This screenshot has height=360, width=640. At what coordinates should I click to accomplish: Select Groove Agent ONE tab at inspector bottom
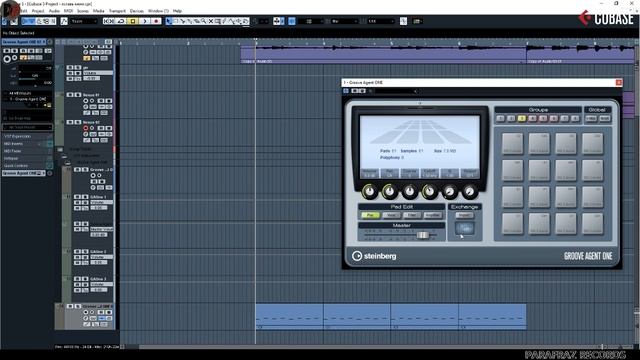click(24, 173)
